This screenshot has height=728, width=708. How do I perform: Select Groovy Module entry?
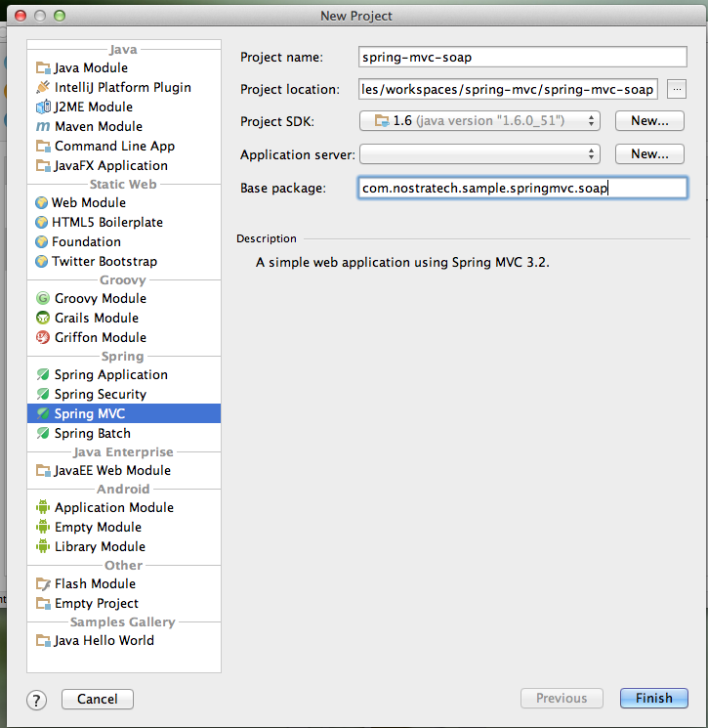124,298
